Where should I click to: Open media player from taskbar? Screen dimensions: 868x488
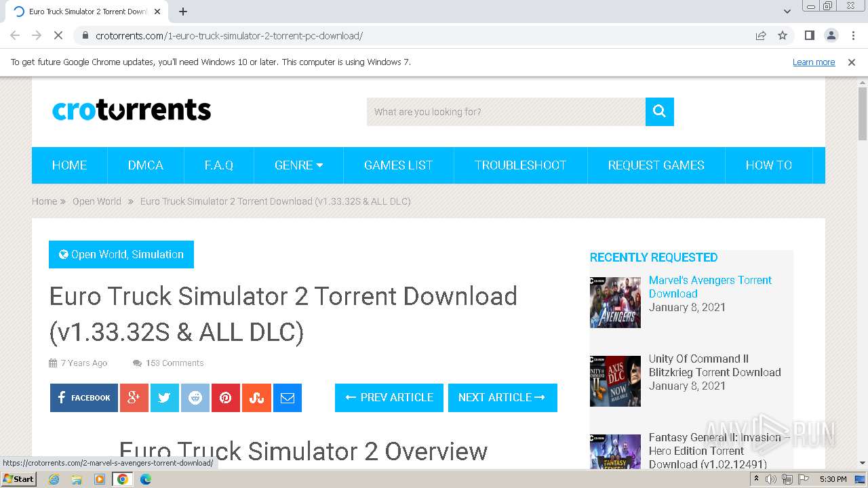click(100, 479)
